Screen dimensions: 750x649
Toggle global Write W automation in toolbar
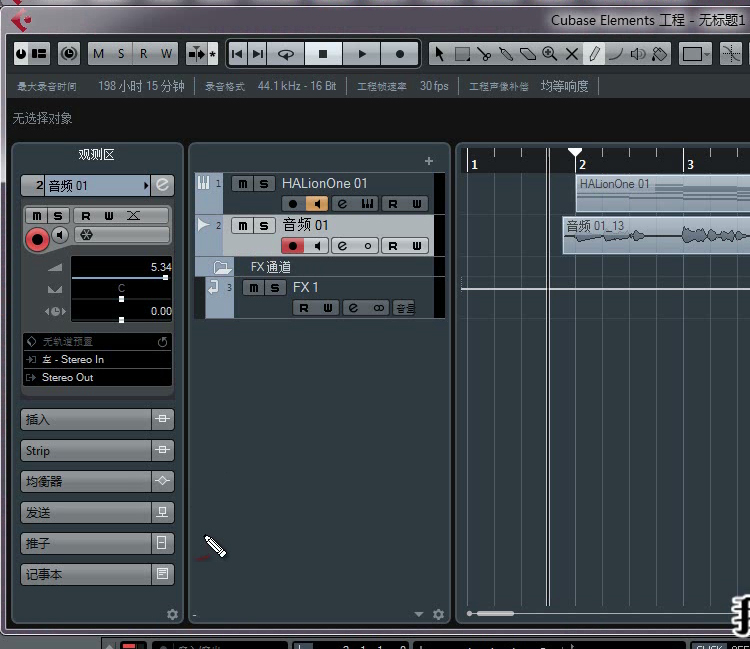pyautogui.click(x=166, y=54)
